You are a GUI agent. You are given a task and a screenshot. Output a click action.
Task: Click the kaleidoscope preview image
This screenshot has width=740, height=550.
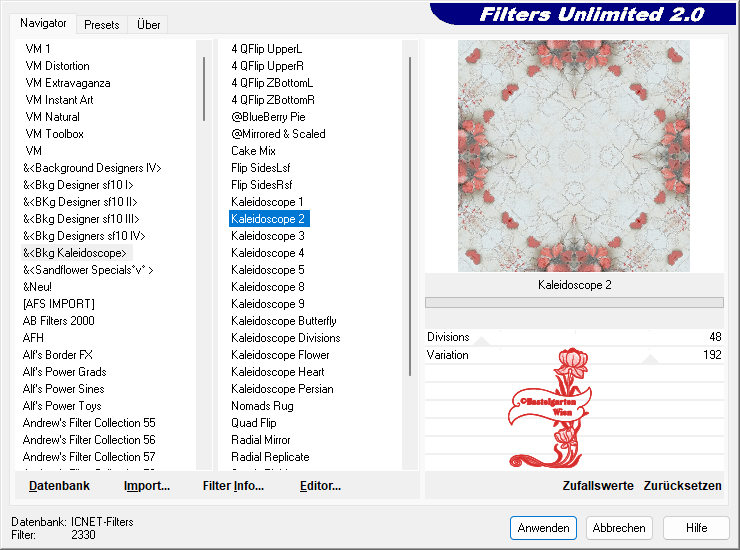pos(574,155)
